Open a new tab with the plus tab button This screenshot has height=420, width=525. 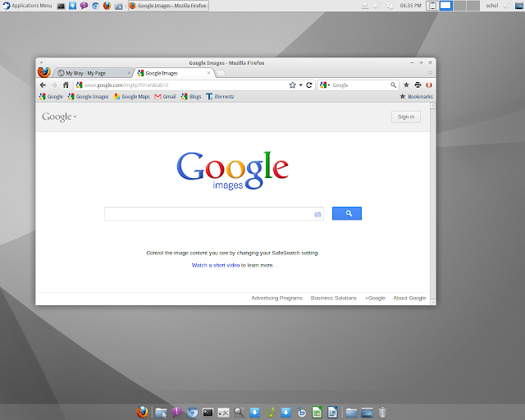(221, 73)
